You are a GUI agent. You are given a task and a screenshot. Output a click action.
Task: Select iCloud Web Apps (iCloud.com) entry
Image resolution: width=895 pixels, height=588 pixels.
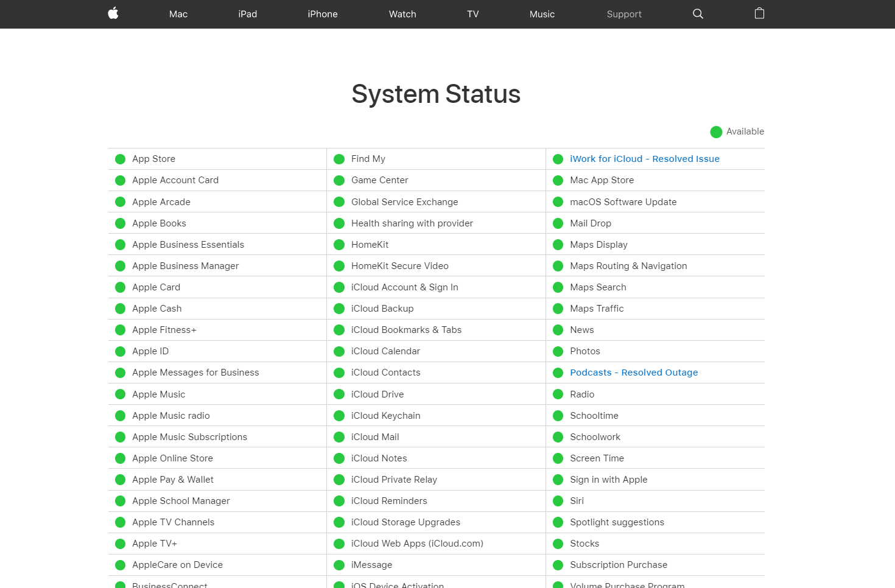pos(418,544)
